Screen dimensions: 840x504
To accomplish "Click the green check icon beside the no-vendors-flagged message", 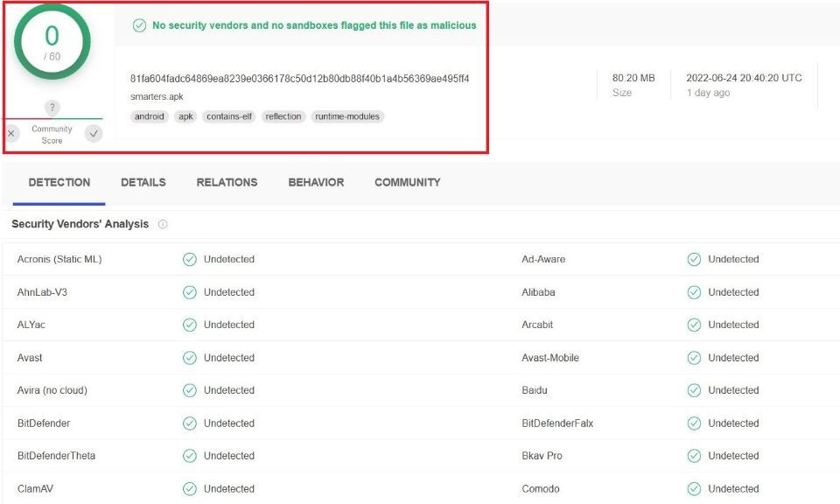I will [x=139, y=25].
